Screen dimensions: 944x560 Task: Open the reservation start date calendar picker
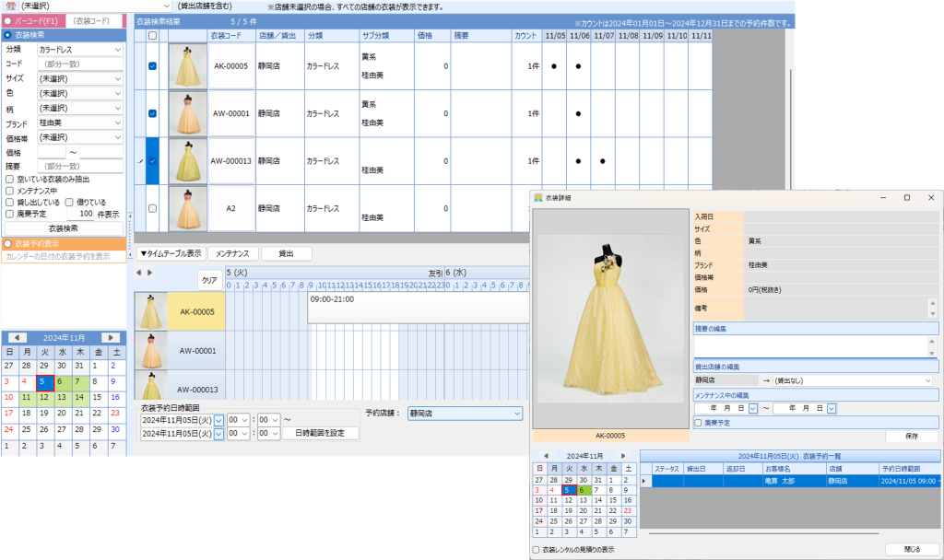coord(218,419)
